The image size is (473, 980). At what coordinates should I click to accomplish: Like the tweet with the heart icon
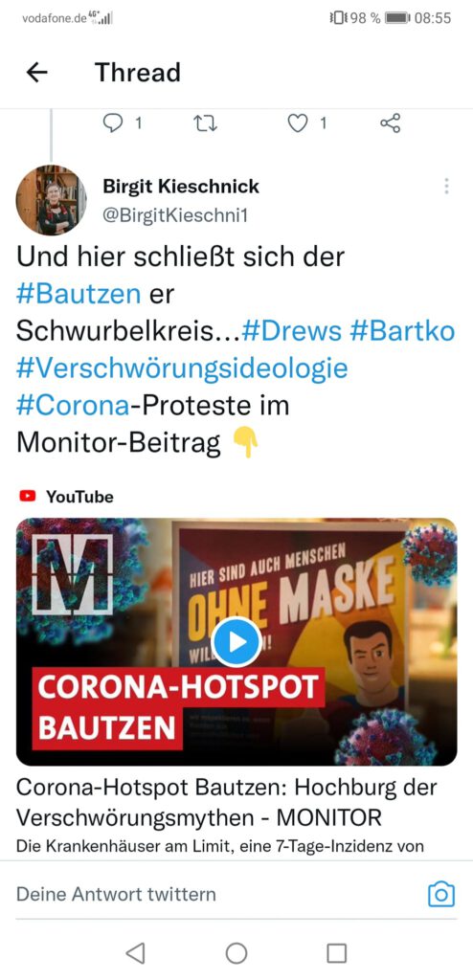point(297,123)
